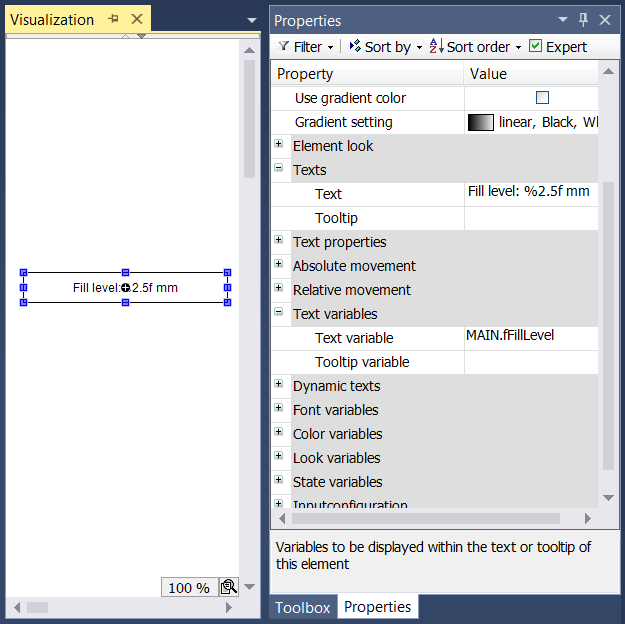Click the Value column header

(531, 74)
